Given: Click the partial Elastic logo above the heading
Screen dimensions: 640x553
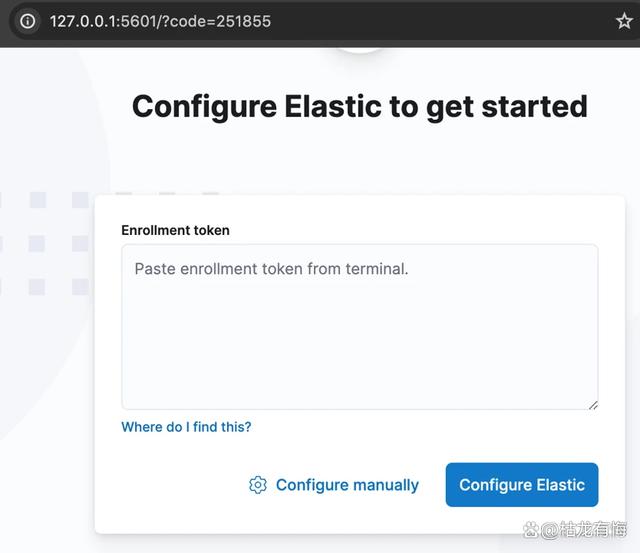Looking at the screenshot, I should coord(360,51).
